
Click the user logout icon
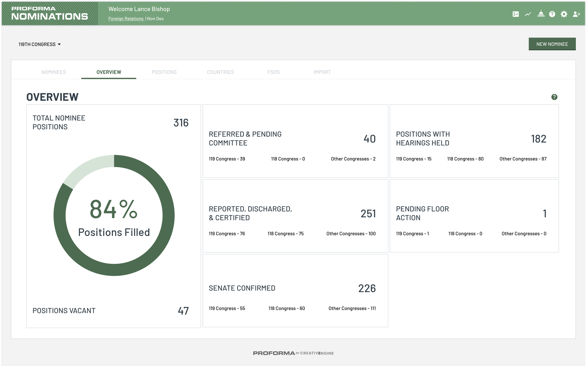pos(576,14)
